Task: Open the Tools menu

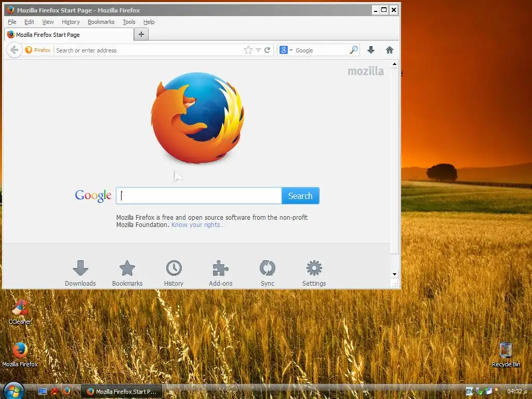Action: [129, 22]
